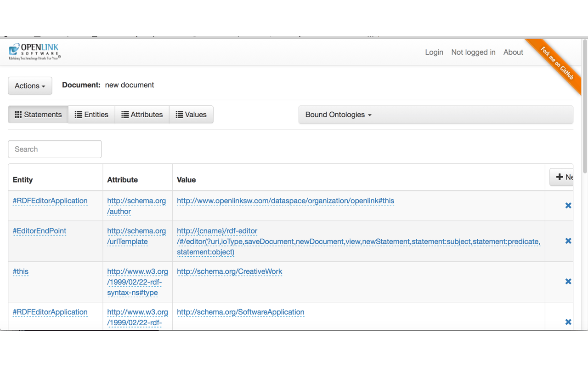Edit the schema.org/urlTemplate attribute
The image size is (588, 368).
click(136, 236)
